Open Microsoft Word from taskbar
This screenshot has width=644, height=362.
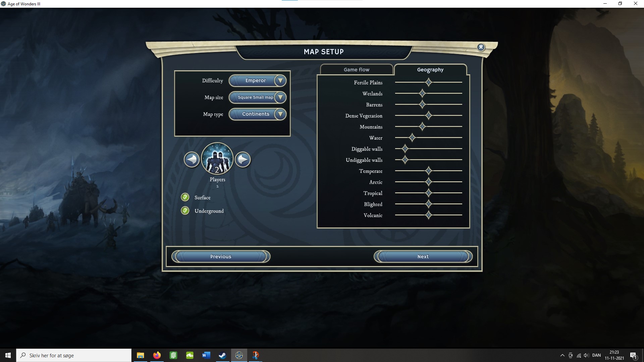point(206,355)
